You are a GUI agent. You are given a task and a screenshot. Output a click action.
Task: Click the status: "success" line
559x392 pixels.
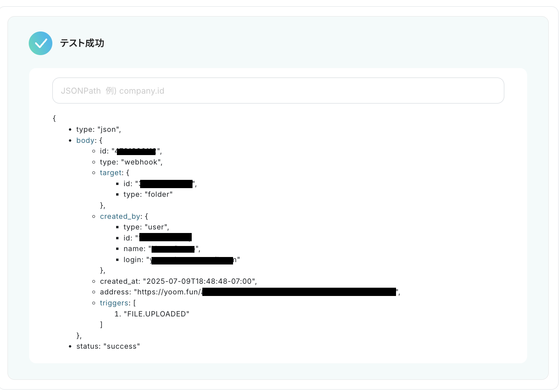(x=108, y=346)
